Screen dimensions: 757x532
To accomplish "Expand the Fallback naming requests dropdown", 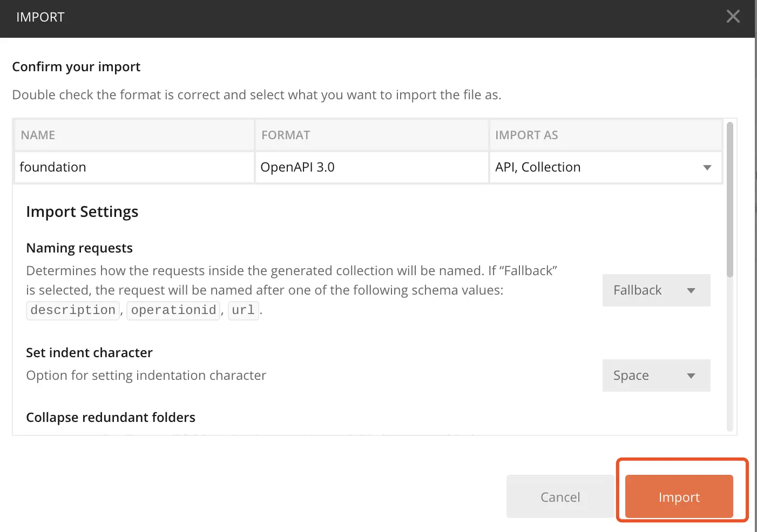I will [656, 290].
